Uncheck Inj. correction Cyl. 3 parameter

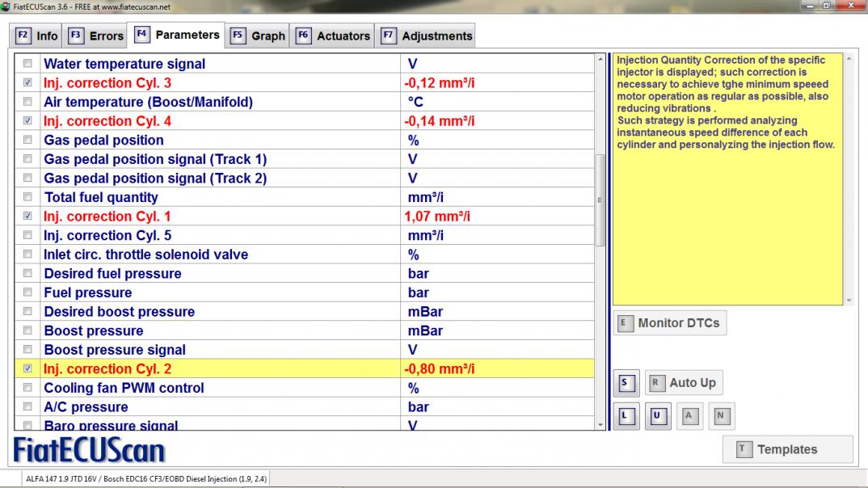pos(28,83)
